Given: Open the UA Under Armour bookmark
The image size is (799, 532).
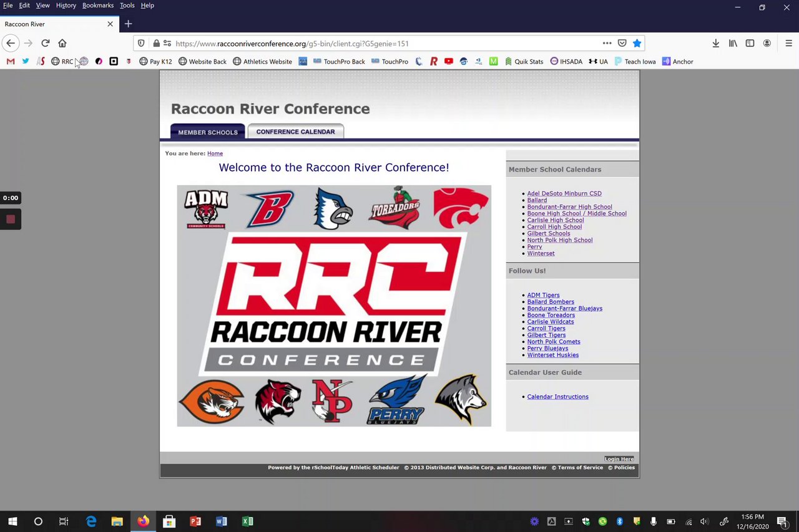Looking at the screenshot, I should pos(598,61).
